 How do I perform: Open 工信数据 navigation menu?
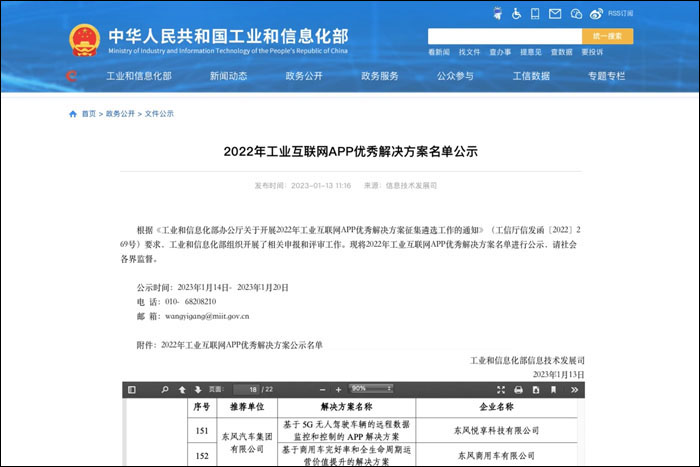531,76
